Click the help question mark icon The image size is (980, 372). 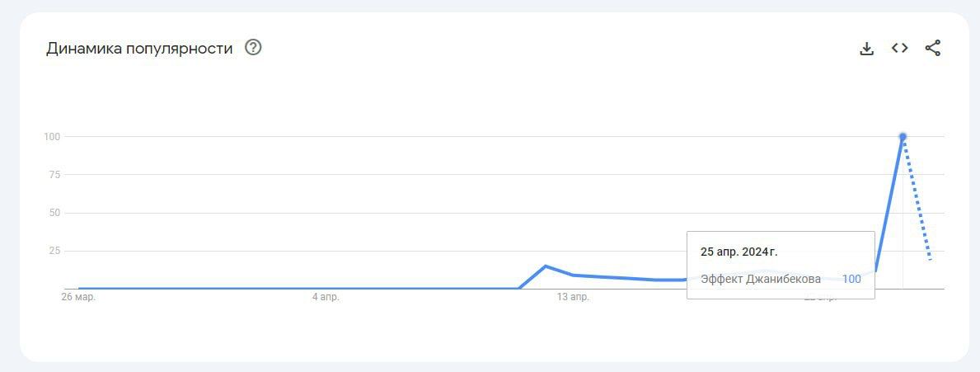click(x=254, y=48)
